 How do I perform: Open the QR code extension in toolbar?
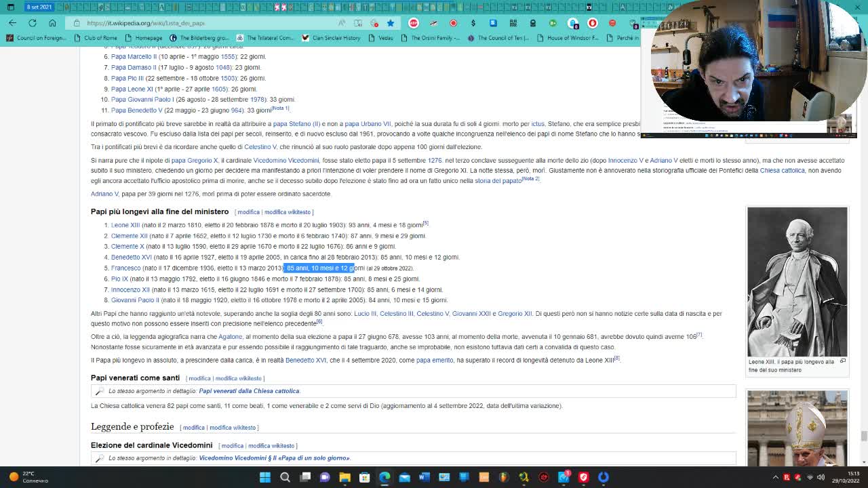tap(513, 23)
